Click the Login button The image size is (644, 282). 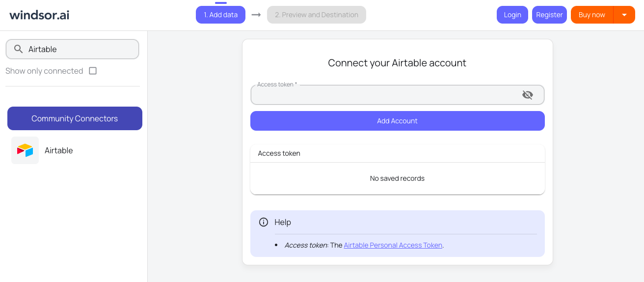(x=512, y=15)
